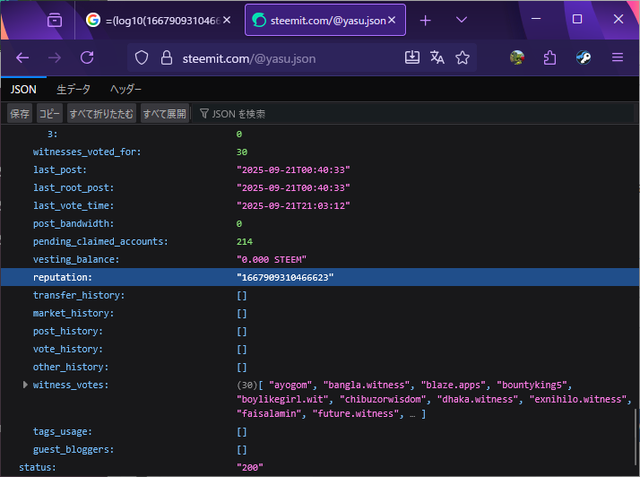The image size is (640, 477).
Task: Close the steemit.com/@yasu.json tab
Action: coord(391,20)
